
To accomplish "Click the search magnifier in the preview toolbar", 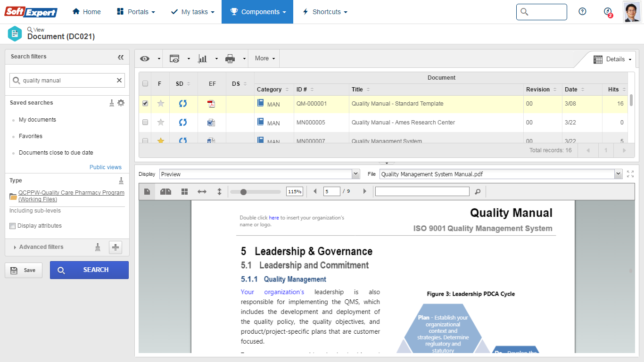I will coord(478,191).
